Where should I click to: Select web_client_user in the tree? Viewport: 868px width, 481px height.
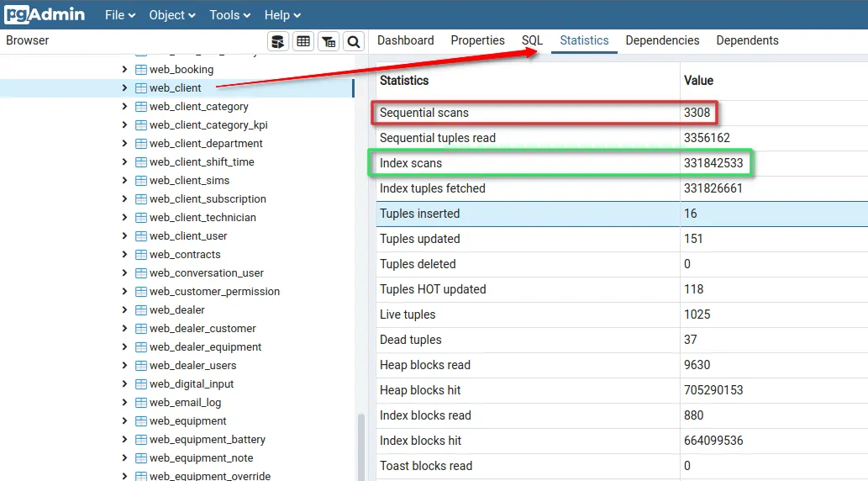[188, 236]
